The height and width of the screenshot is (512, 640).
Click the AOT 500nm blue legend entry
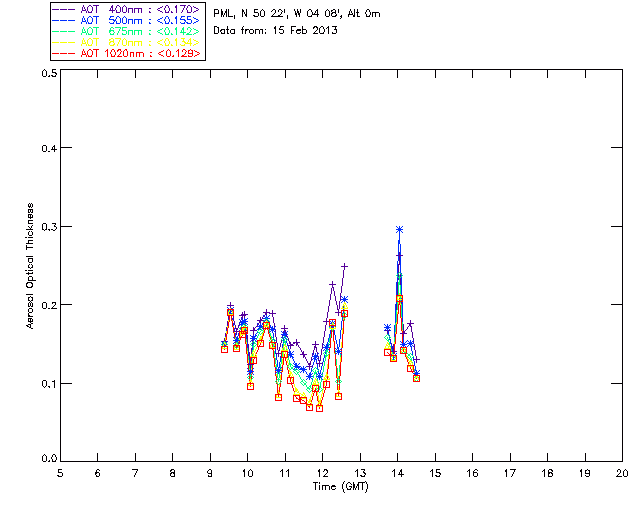tap(127, 20)
